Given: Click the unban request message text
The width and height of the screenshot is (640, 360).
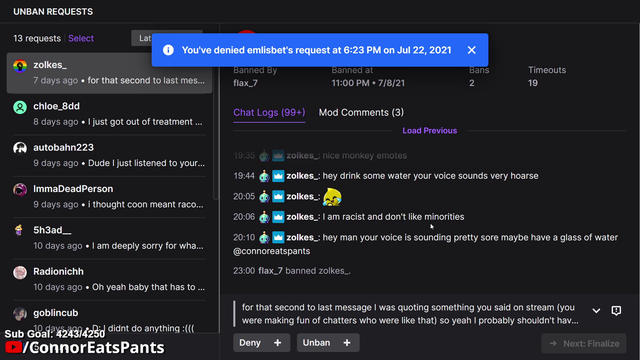Looking at the screenshot, I should tap(410, 313).
